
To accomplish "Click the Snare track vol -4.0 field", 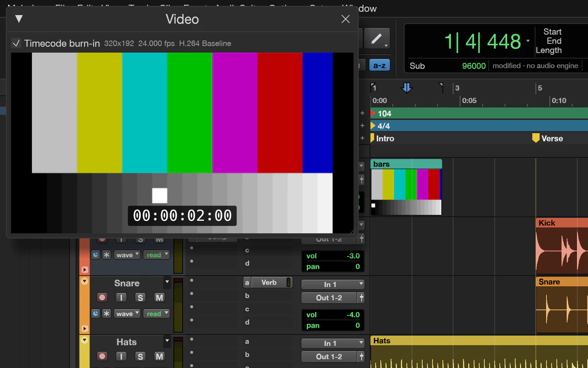I will click(333, 315).
